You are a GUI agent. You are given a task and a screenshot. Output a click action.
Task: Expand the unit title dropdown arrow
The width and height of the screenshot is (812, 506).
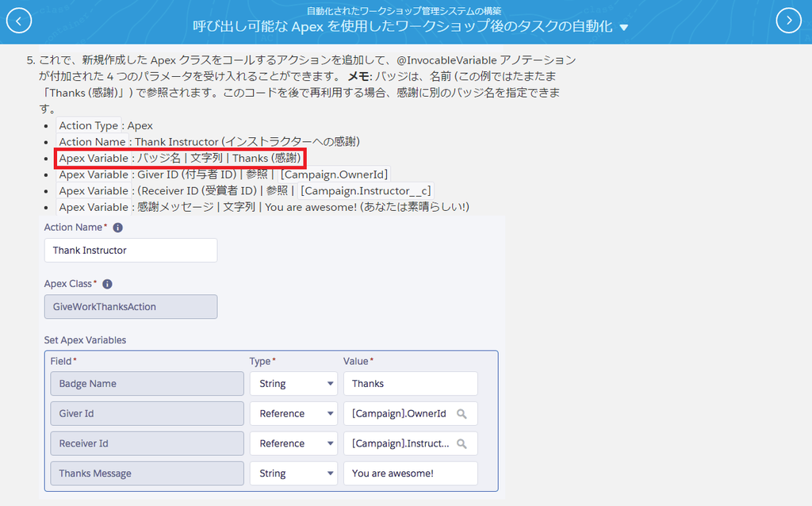tap(624, 27)
